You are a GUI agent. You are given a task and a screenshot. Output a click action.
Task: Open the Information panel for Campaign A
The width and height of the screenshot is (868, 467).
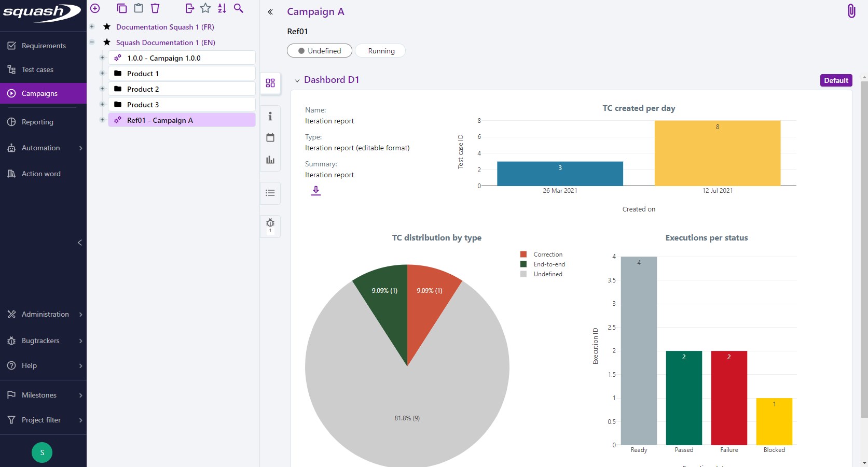[270, 117]
